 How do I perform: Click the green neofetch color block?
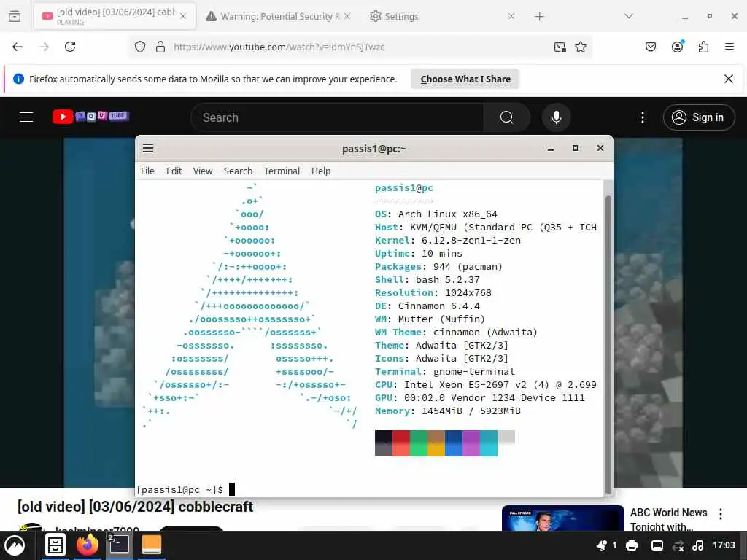click(x=419, y=443)
